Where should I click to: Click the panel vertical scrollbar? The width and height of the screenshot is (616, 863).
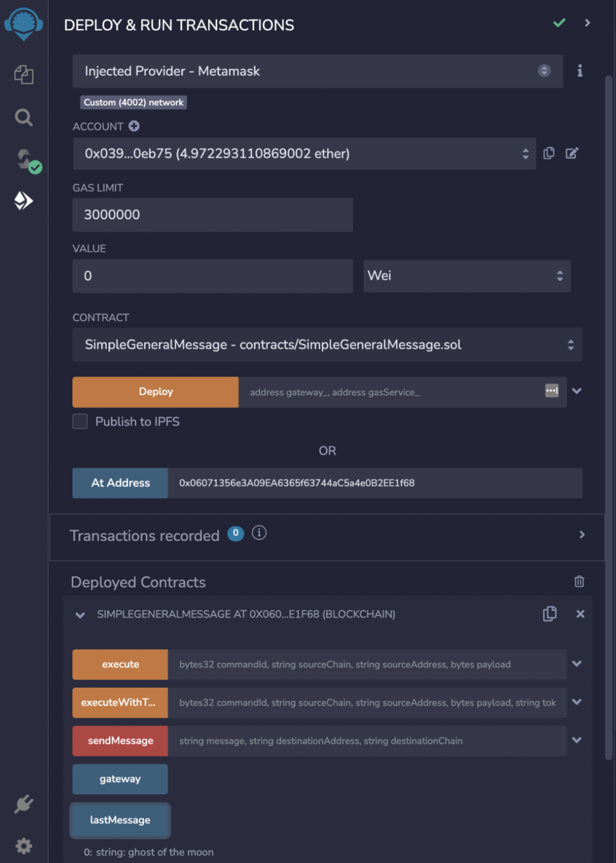(609, 417)
